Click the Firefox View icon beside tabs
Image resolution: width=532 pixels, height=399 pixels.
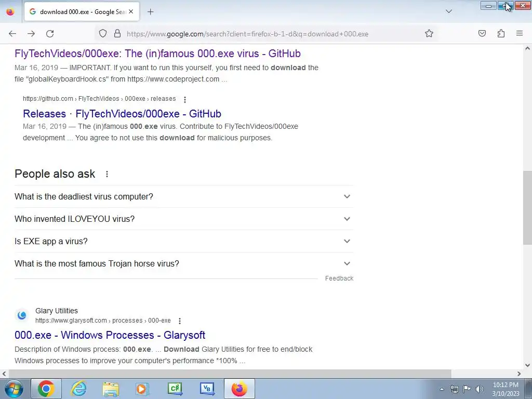[10, 12]
